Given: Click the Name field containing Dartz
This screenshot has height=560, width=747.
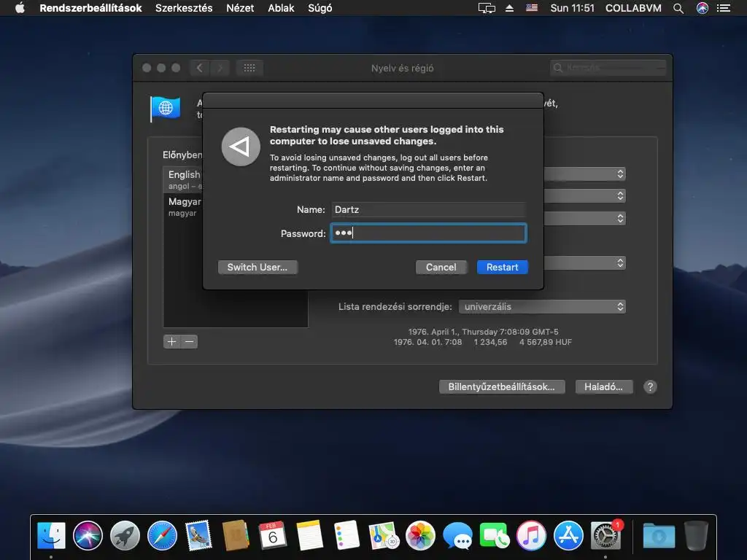Looking at the screenshot, I should (428, 209).
